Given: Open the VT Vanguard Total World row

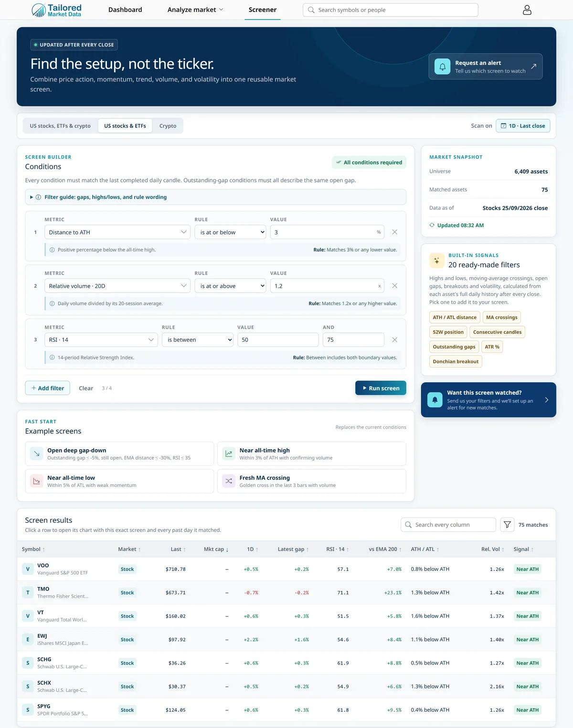Looking at the screenshot, I should (x=286, y=616).
